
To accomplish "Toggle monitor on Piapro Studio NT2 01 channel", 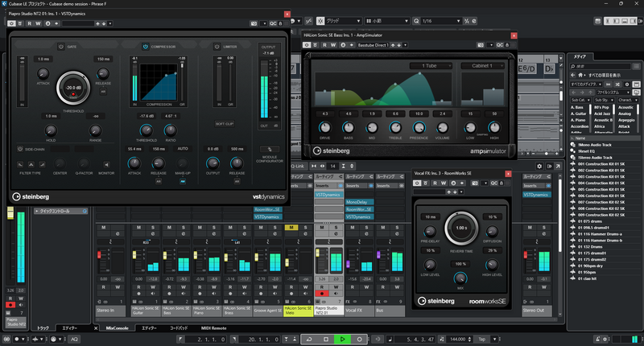I will point(336,294).
